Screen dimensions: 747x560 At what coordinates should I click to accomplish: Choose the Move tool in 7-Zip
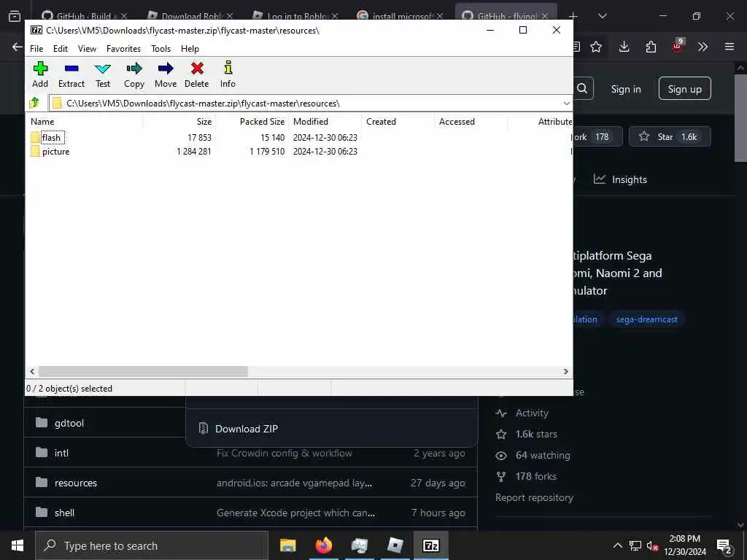coord(166,75)
